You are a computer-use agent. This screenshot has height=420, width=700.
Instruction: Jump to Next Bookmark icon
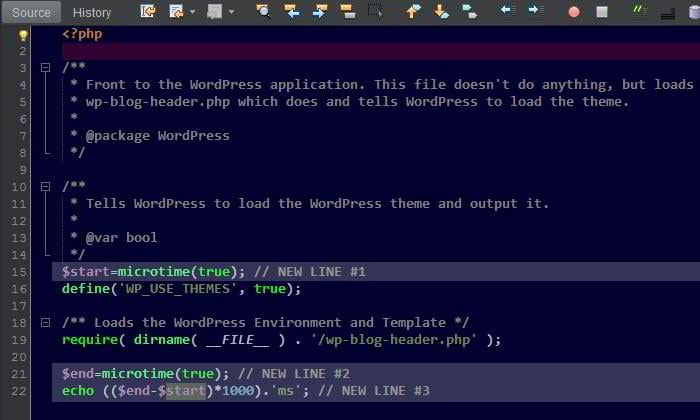pyautogui.click(x=441, y=12)
